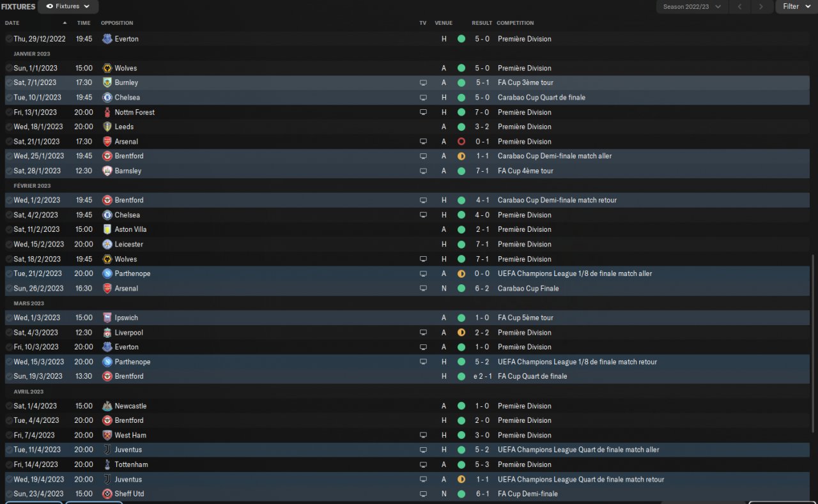
Task: Click the green win indicator on Leeds row
Action: click(461, 126)
